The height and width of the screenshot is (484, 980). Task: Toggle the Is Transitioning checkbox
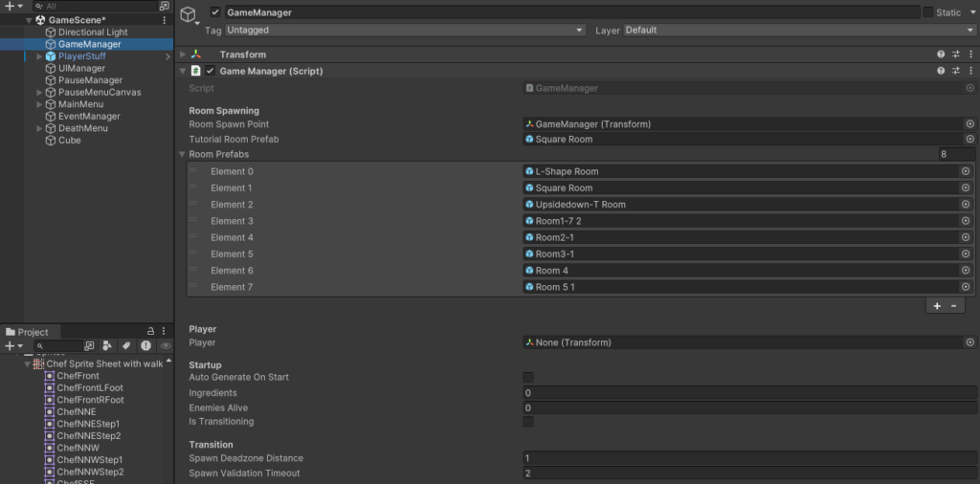pyautogui.click(x=528, y=422)
